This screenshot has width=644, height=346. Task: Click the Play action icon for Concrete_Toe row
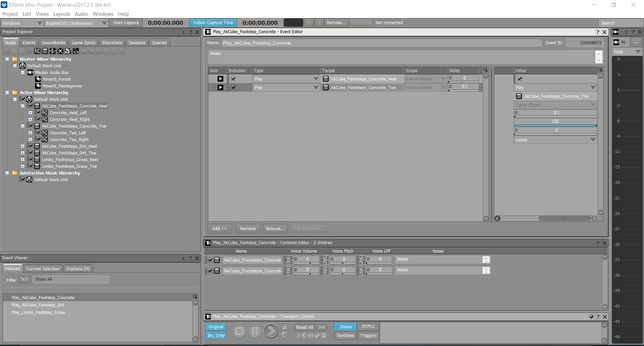point(220,87)
